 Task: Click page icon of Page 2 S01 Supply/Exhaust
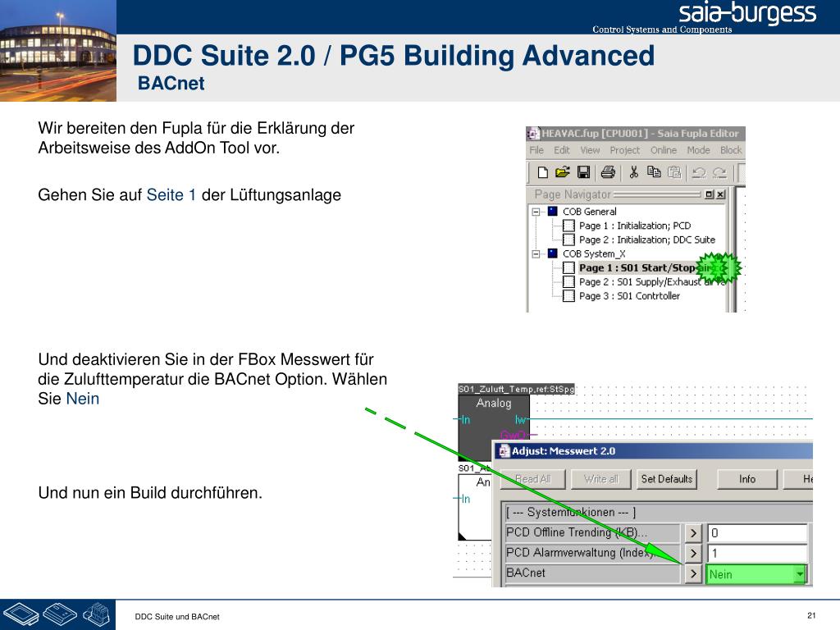click(568, 281)
